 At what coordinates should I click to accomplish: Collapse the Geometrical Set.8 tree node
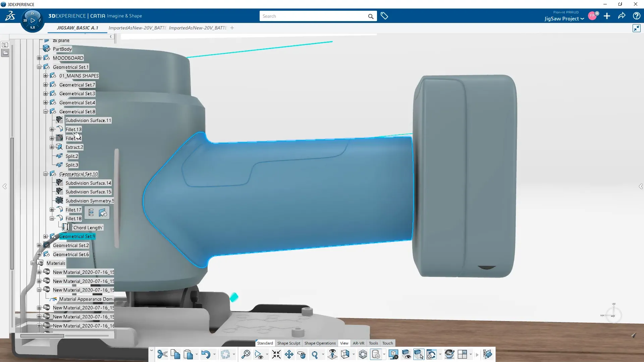(x=46, y=111)
